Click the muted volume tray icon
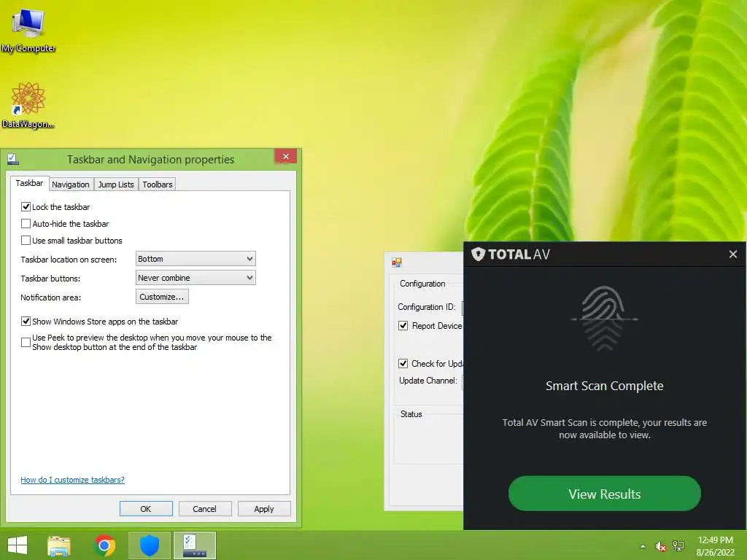This screenshot has height=560, width=747. pos(660,546)
